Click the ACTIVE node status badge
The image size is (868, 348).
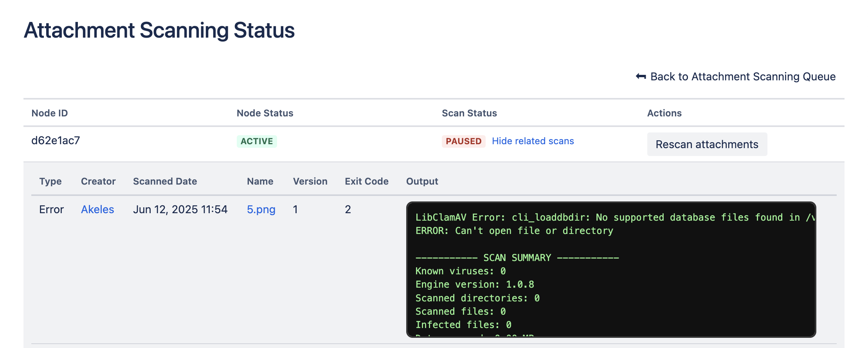click(257, 141)
